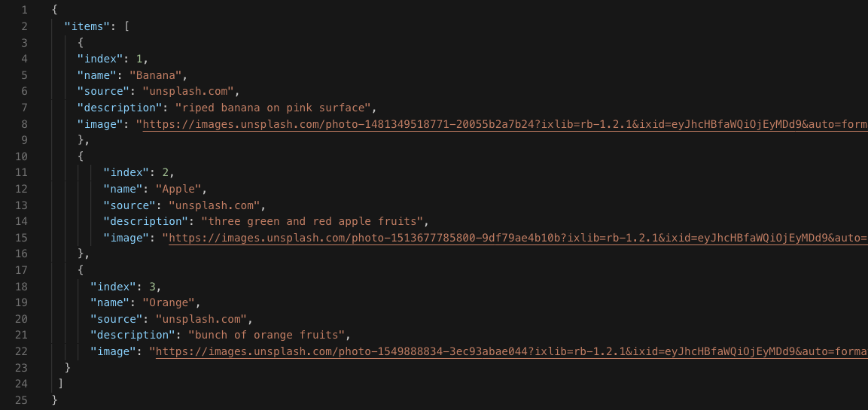The height and width of the screenshot is (410, 868).
Task: Click line number 1 in the gutter
Action: pos(25,10)
